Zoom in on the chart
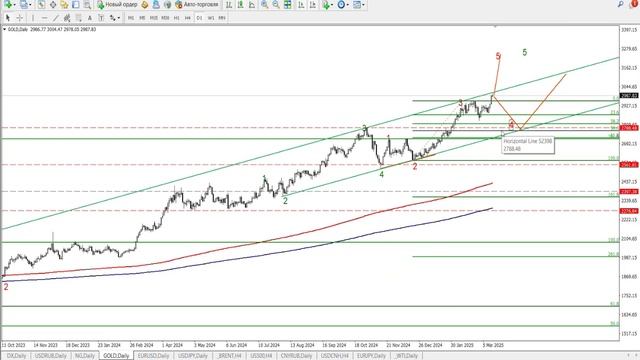Image resolution: width=640 pixels, height=360 pixels. 264,4
